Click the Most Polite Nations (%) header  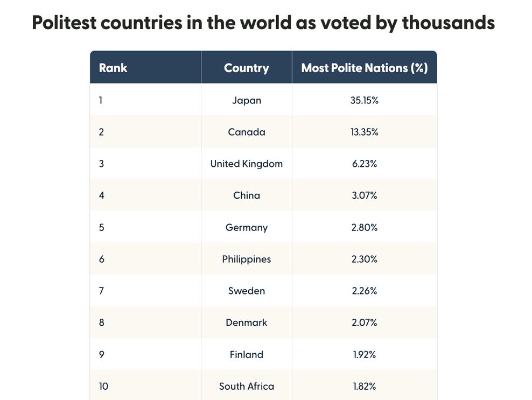coord(365,68)
